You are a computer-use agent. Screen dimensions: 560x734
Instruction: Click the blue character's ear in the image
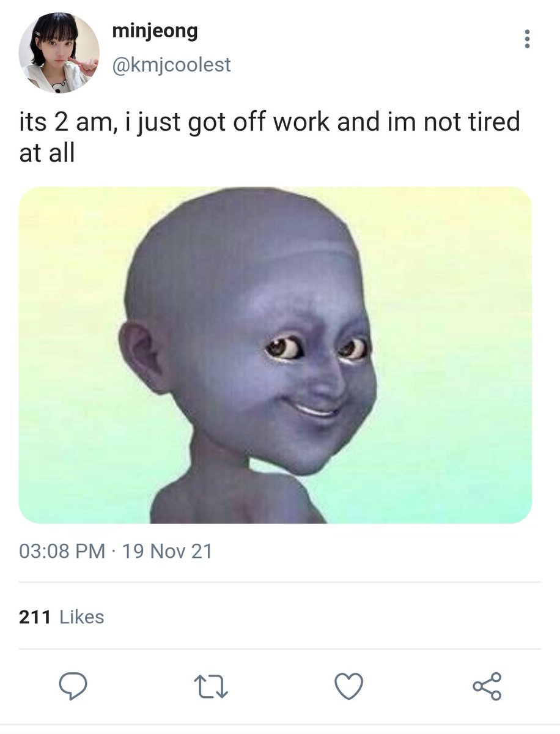(145, 357)
